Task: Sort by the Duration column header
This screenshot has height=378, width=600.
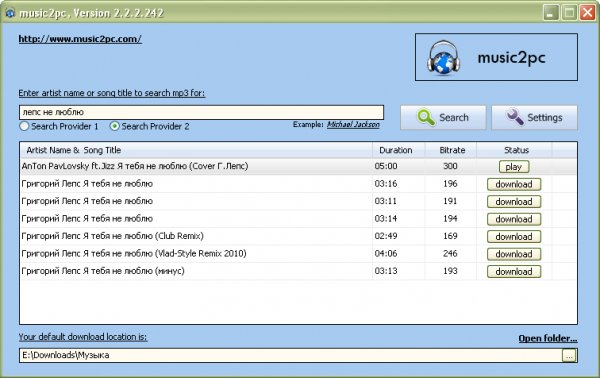Action: [398, 150]
